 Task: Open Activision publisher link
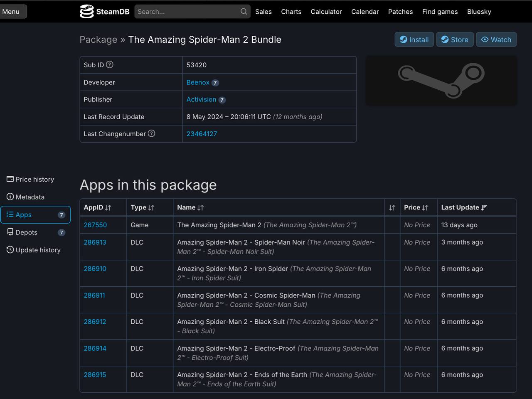pos(201,99)
